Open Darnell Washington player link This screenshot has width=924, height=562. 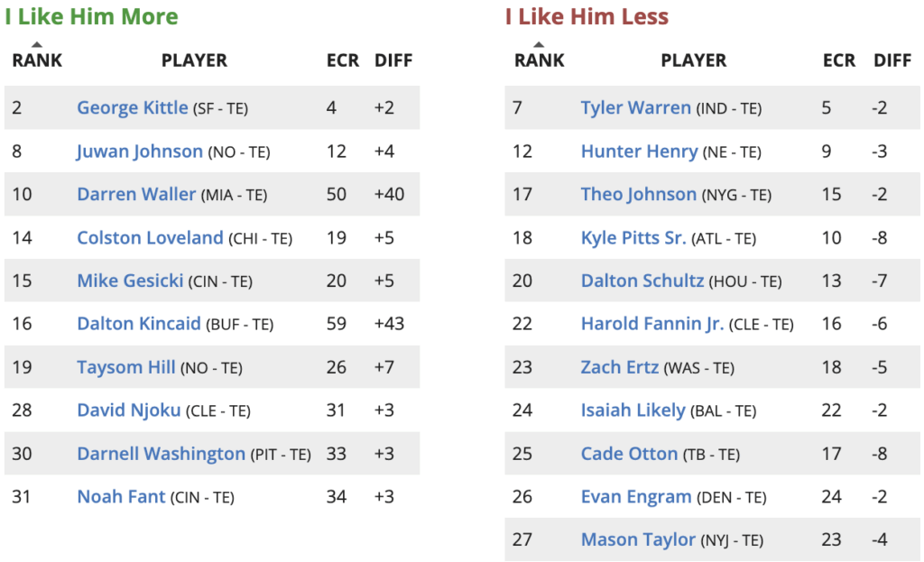[162, 454]
